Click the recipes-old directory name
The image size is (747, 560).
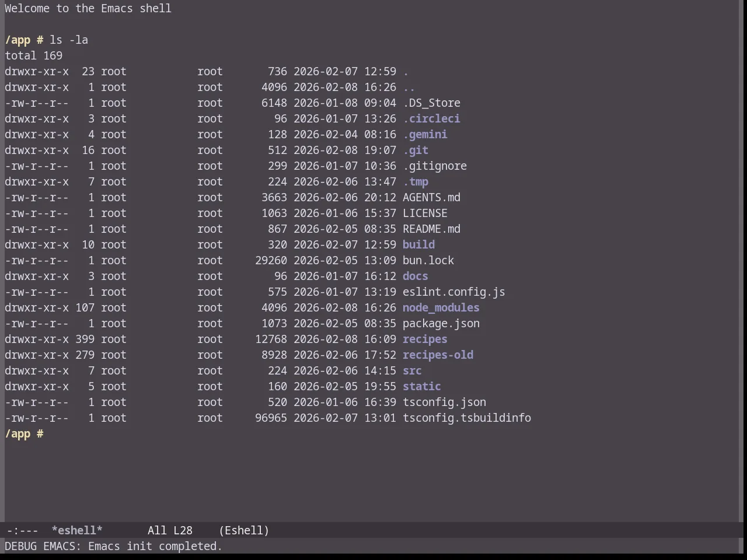pyautogui.click(x=438, y=355)
